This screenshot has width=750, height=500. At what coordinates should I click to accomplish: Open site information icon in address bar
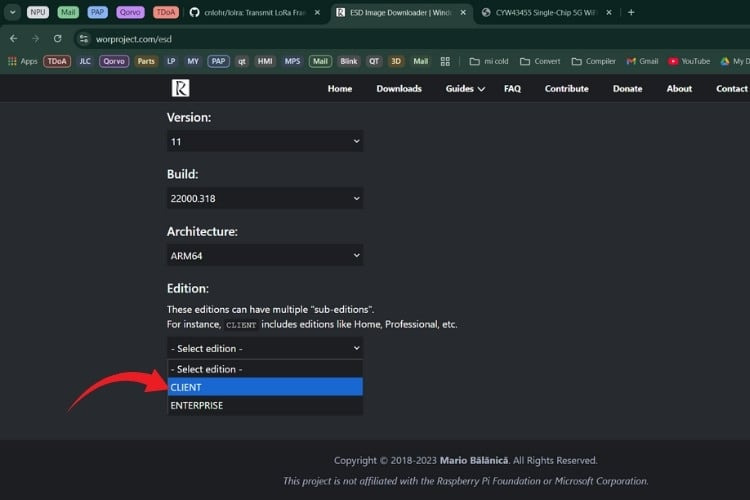(x=84, y=39)
